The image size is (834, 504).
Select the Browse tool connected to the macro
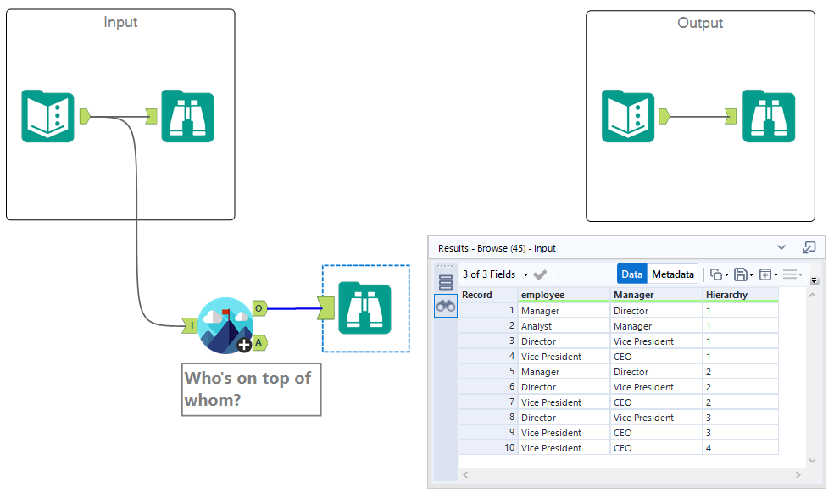364,308
